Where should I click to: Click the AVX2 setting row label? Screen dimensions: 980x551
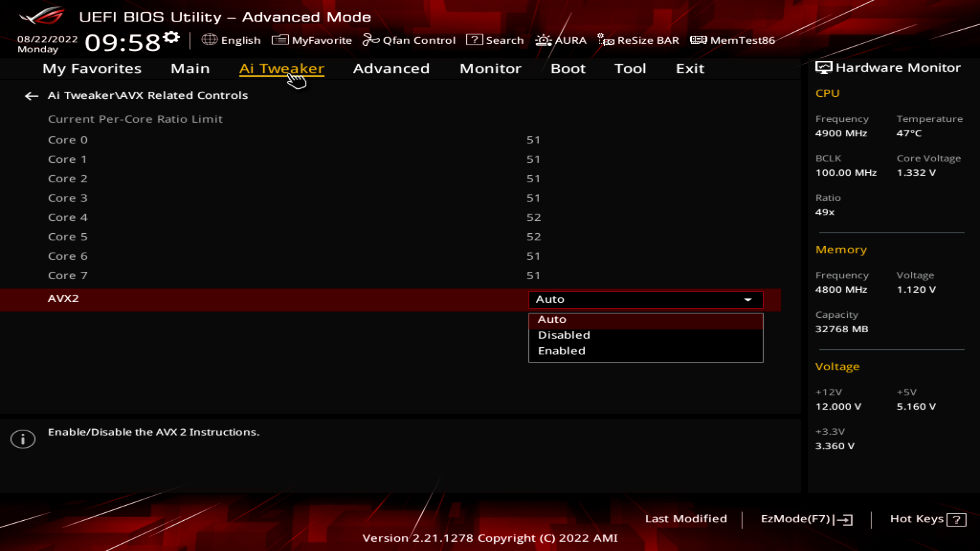click(x=63, y=298)
